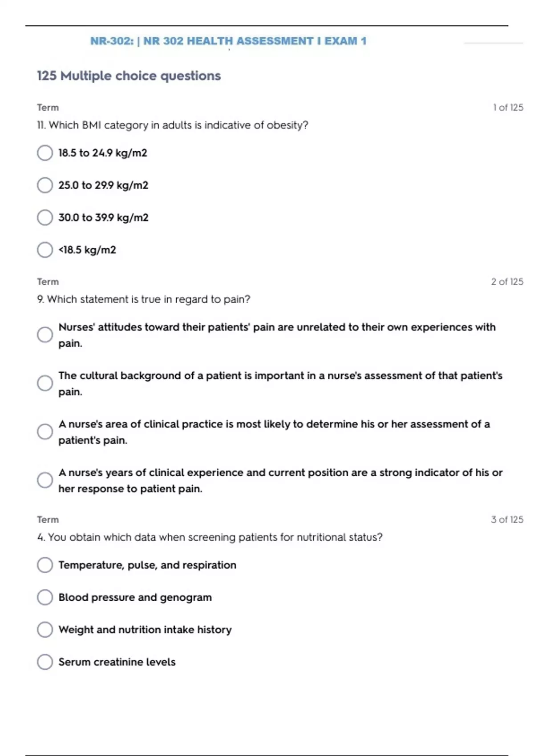Select the <18.5 kg/m2 radio button
Screen dimensions: 534x756
tap(45, 250)
